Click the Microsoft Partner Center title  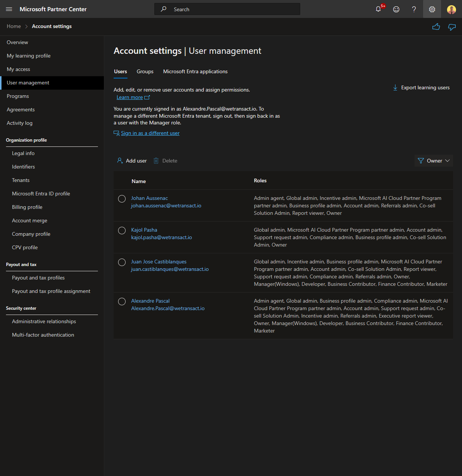pyautogui.click(x=53, y=9)
